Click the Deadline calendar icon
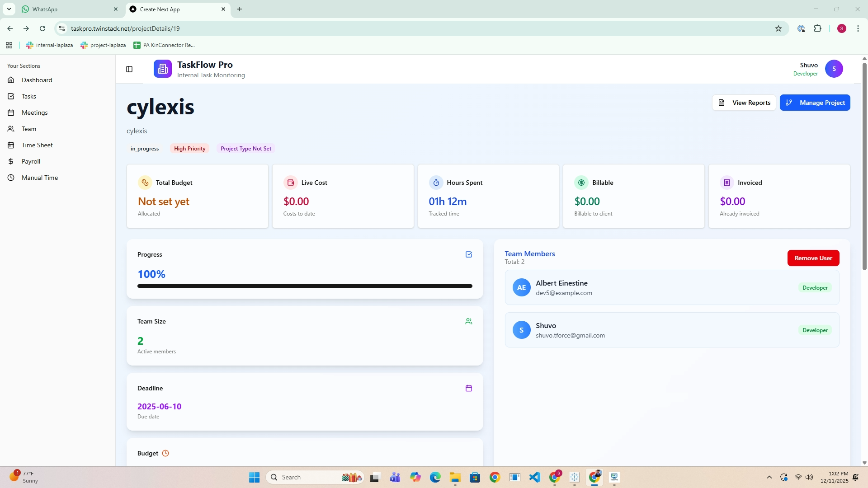The width and height of the screenshot is (868, 488). click(469, 388)
